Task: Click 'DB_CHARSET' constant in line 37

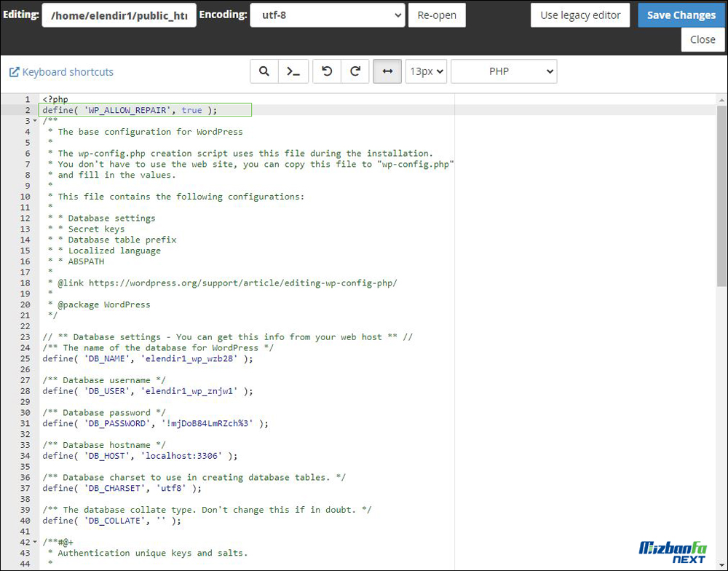Action: click(114, 488)
